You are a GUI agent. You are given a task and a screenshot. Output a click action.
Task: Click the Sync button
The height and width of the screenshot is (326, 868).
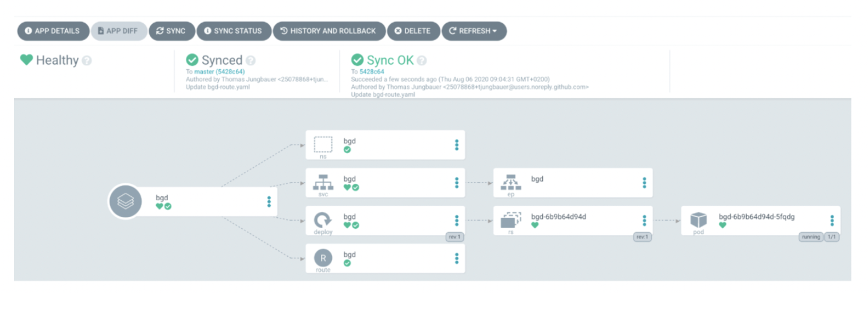pyautogui.click(x=171, y=31)
